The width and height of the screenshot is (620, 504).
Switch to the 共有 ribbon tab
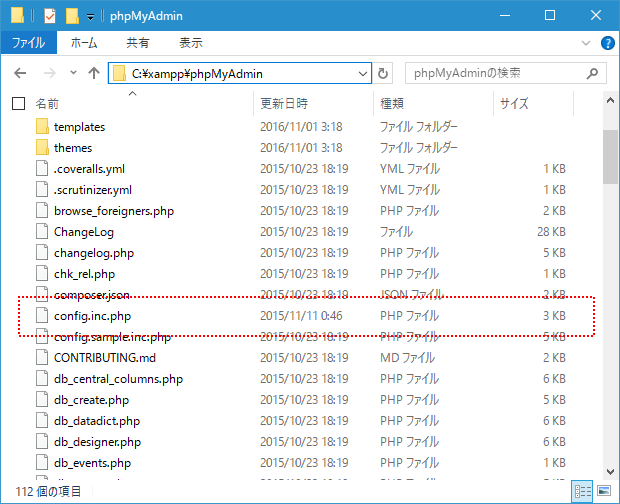(138, 43)
